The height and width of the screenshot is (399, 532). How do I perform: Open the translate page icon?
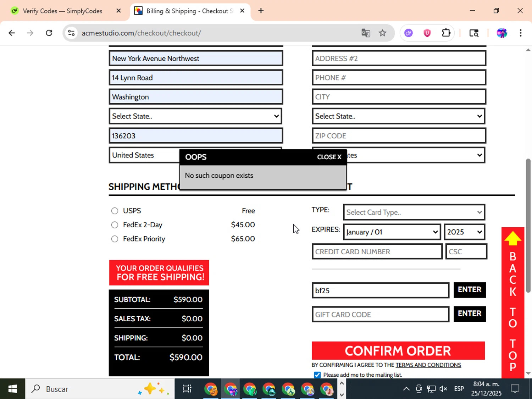[x=366, y=33]
